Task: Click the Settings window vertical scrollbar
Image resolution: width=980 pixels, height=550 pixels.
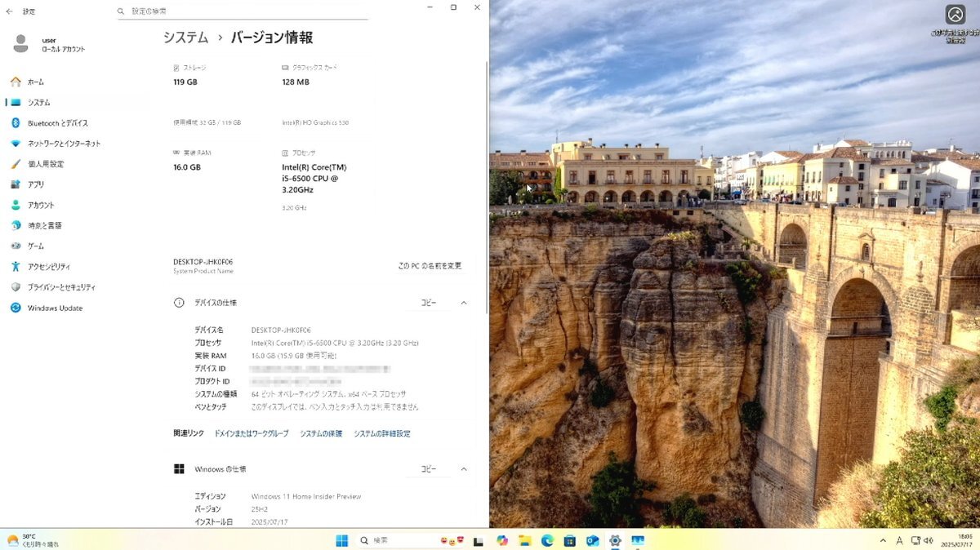Action: [x=487, y=188]
